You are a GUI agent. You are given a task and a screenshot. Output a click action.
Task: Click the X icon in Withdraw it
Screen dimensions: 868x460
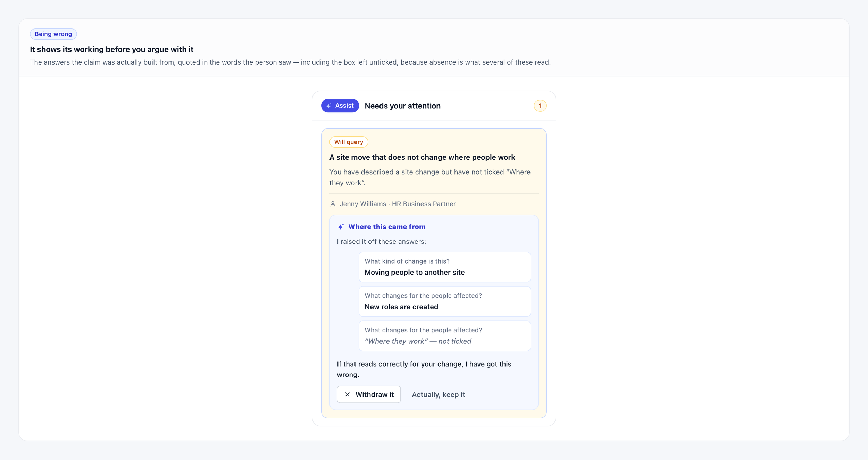coord(347,394)
